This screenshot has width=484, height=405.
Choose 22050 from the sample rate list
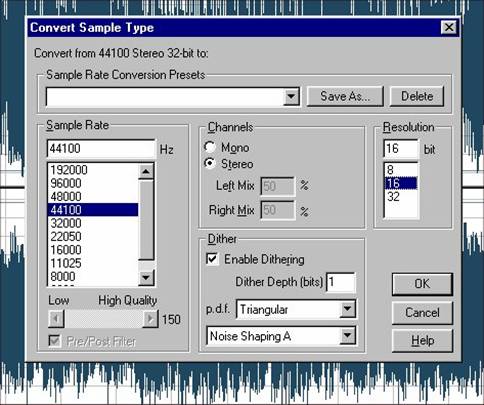(93, 236)
